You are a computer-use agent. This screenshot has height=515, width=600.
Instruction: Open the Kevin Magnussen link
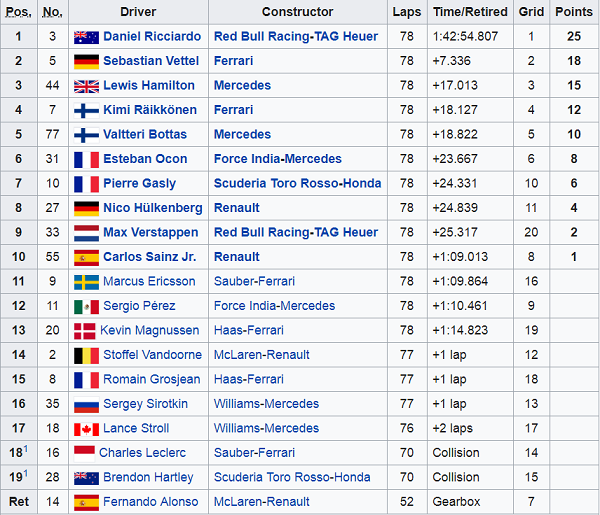[x=150, y=330]
